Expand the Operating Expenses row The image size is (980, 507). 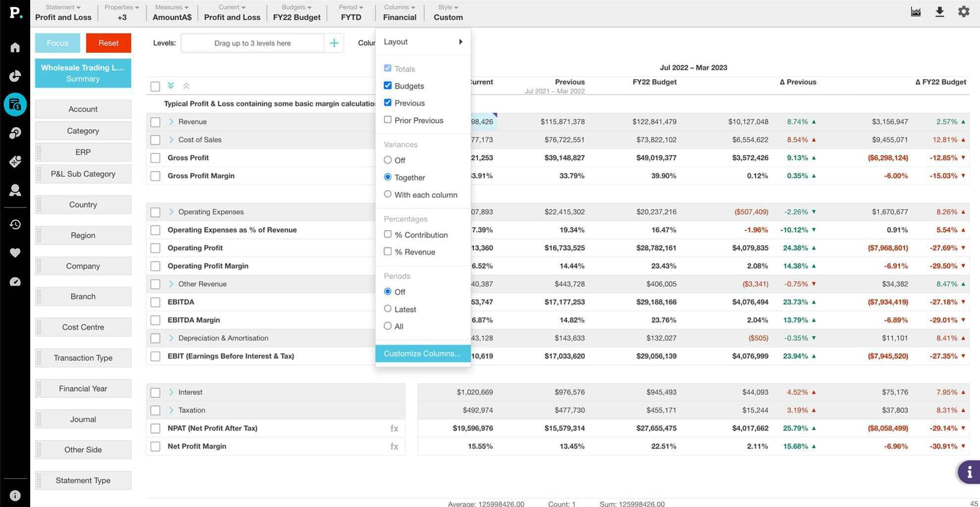[171, 212]
